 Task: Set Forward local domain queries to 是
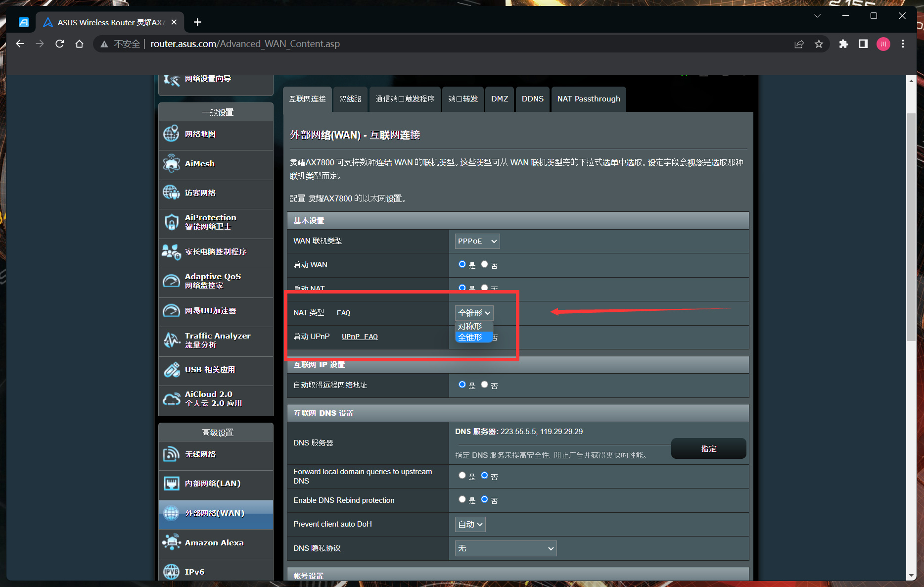click(462, 476)
